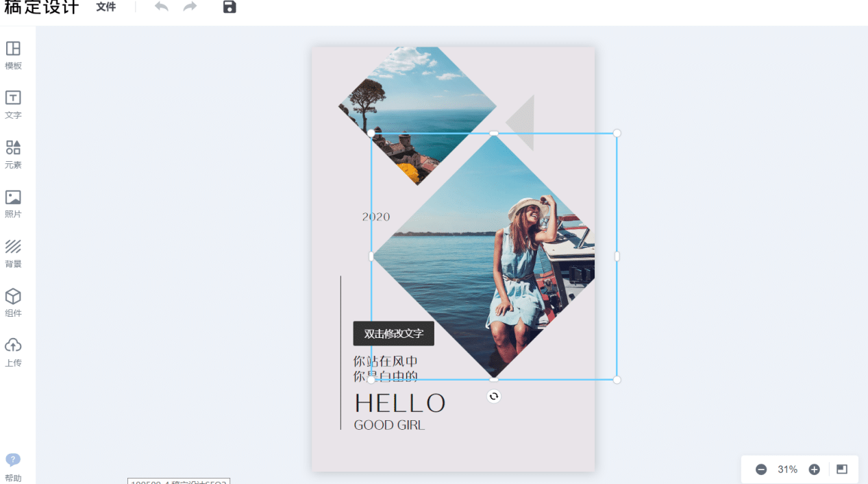Zoom in with the plus button
868x484 pixels.
click(x=815, y=470)
